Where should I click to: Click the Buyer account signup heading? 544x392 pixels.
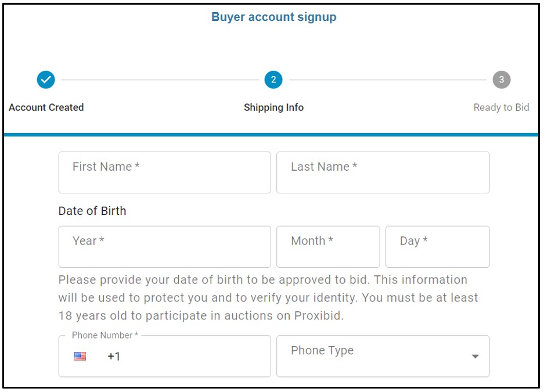pos(273,17)
